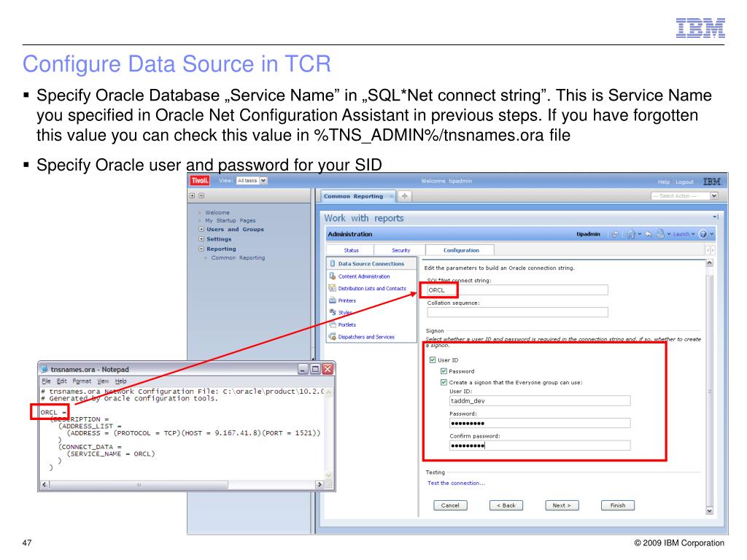This screenshot has height=560, width=747.
Task: Click the Help question mark icon
Action: pyautogui.click(x=703, y=234)
